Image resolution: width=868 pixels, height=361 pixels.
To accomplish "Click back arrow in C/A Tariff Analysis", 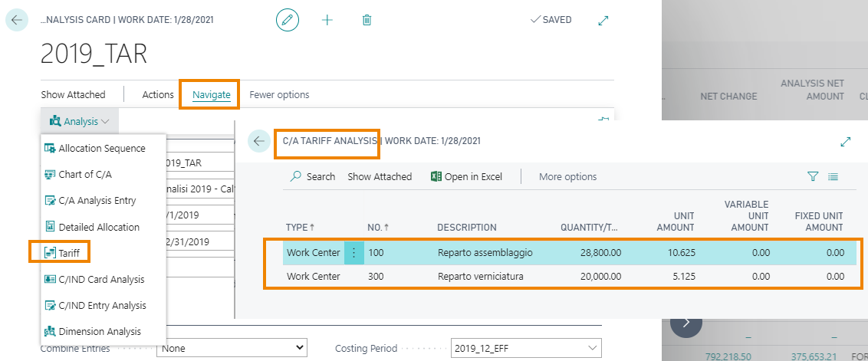I will 259,141.
